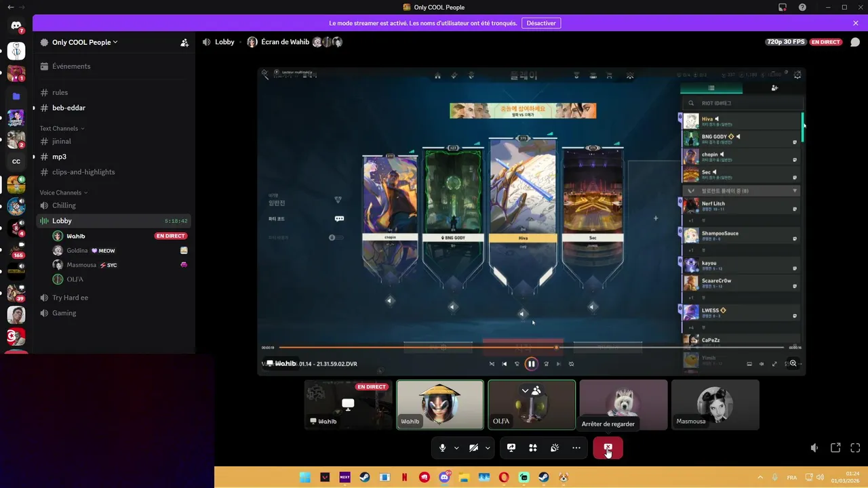The width and height of the screenshot is (868, 488).
Task: Share your screen with the screen-share button
Action: click(x=511, y=448)
